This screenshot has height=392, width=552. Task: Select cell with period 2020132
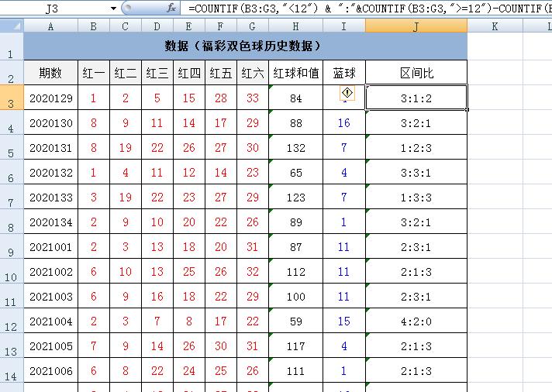tap(50, 172)
